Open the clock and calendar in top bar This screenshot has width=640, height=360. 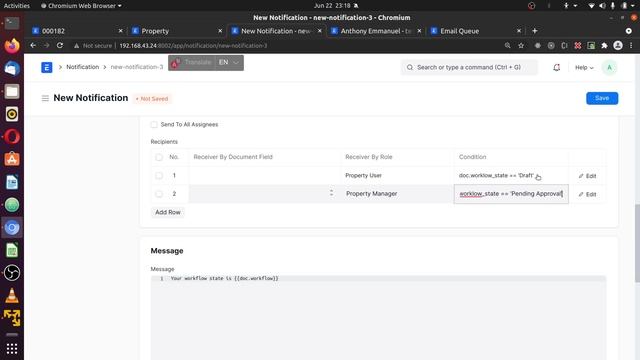(x=332, y=6)
